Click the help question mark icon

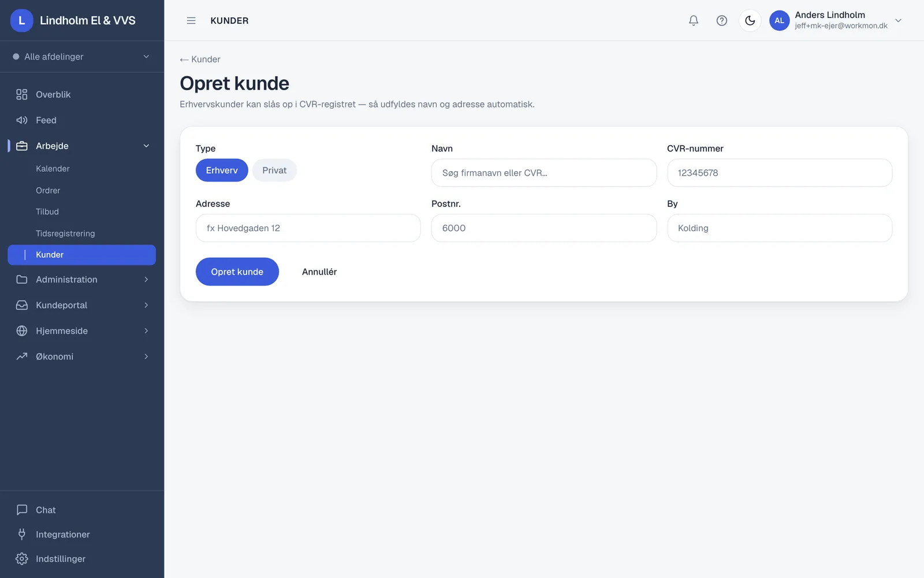[722, 20]
